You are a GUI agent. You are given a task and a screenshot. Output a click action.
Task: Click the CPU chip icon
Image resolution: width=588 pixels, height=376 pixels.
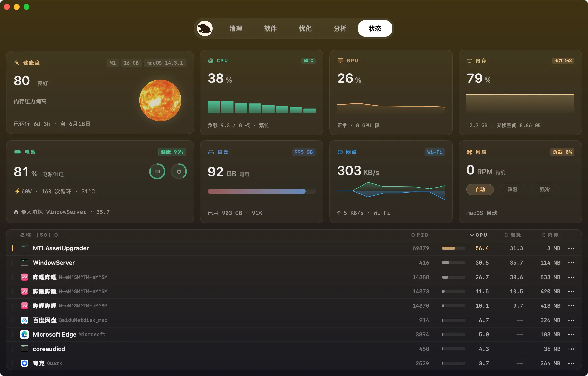click(210, 60)
